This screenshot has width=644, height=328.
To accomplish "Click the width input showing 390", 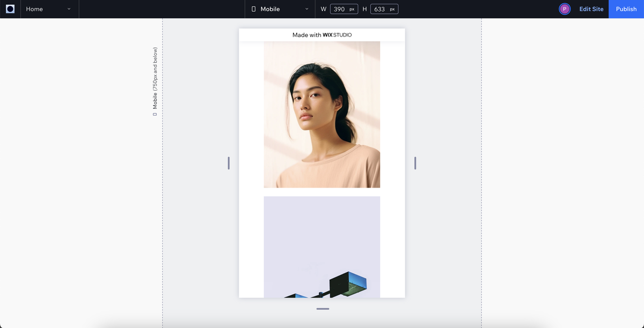I will [x=342, y=9].
